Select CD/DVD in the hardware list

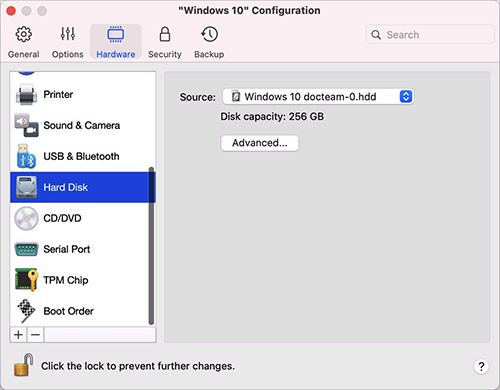[83, 218]
